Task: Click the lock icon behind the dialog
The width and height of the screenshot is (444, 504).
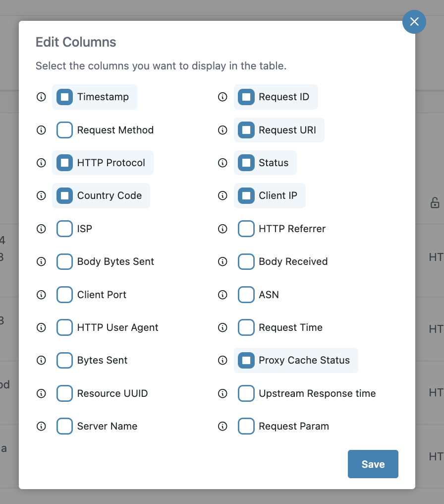Action: click(x=435, y=202)
